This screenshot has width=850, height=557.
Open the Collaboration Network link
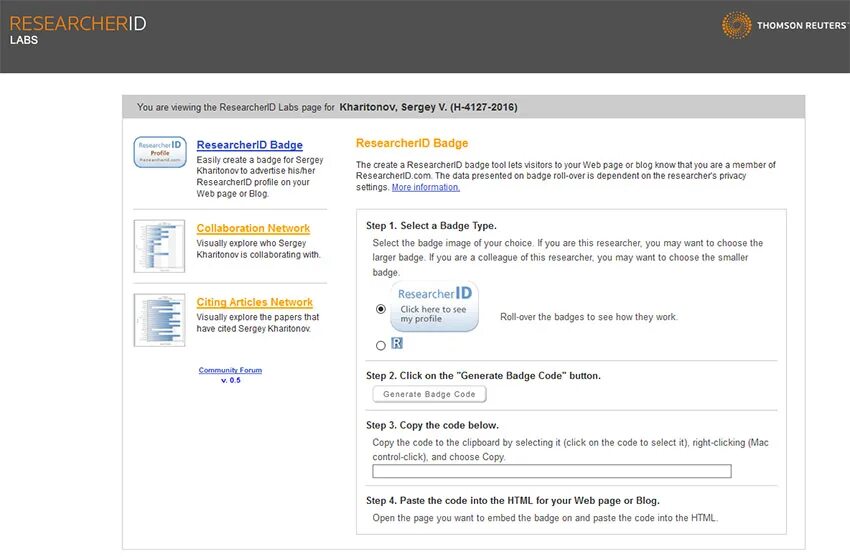click(253, 228)
